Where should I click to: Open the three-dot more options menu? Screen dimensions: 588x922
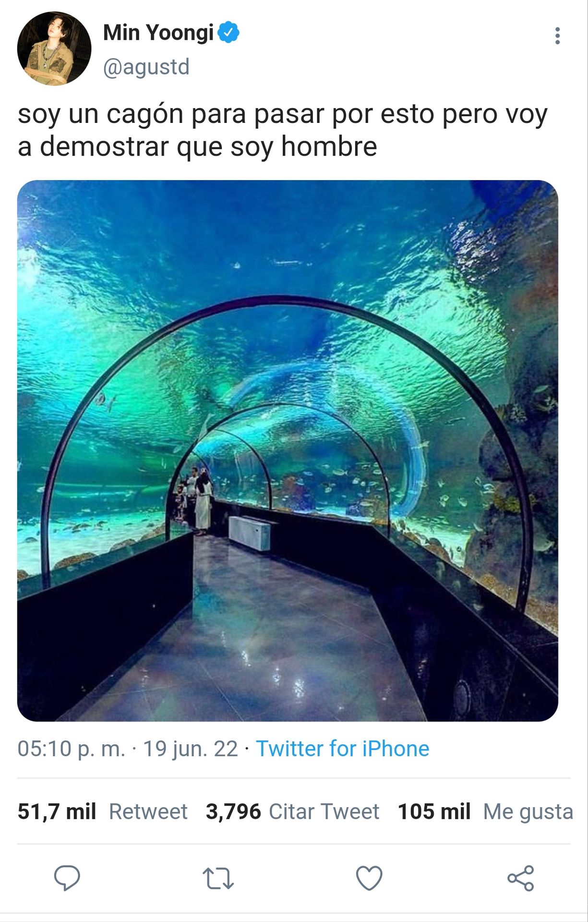(557, 36)
